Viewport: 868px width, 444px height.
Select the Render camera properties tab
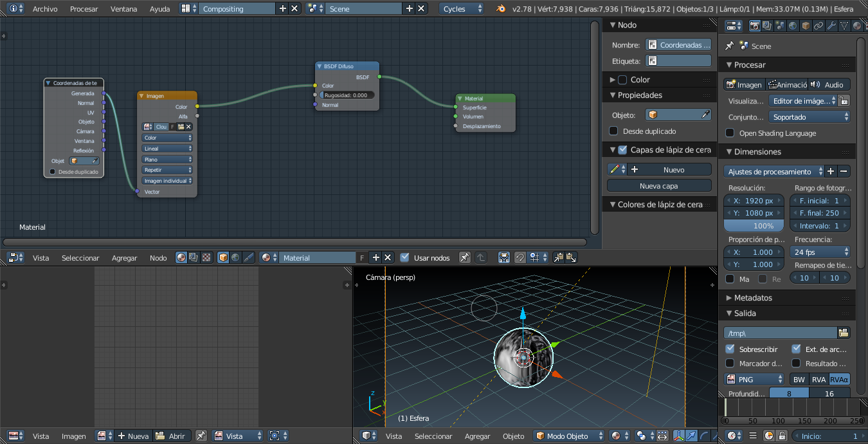point(755,26)
